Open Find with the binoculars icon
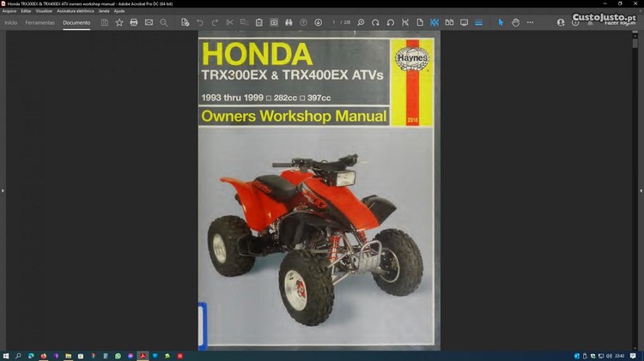 (289, 22)
